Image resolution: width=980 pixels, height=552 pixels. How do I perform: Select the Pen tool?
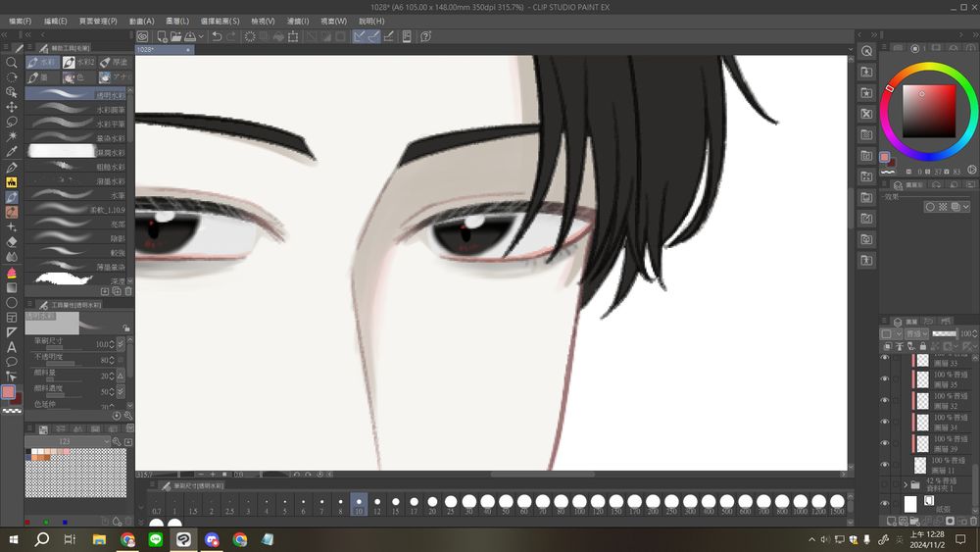(11, 167)
